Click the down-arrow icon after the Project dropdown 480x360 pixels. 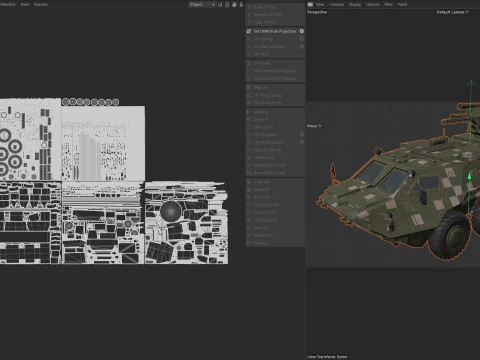(x=241, y=4)
